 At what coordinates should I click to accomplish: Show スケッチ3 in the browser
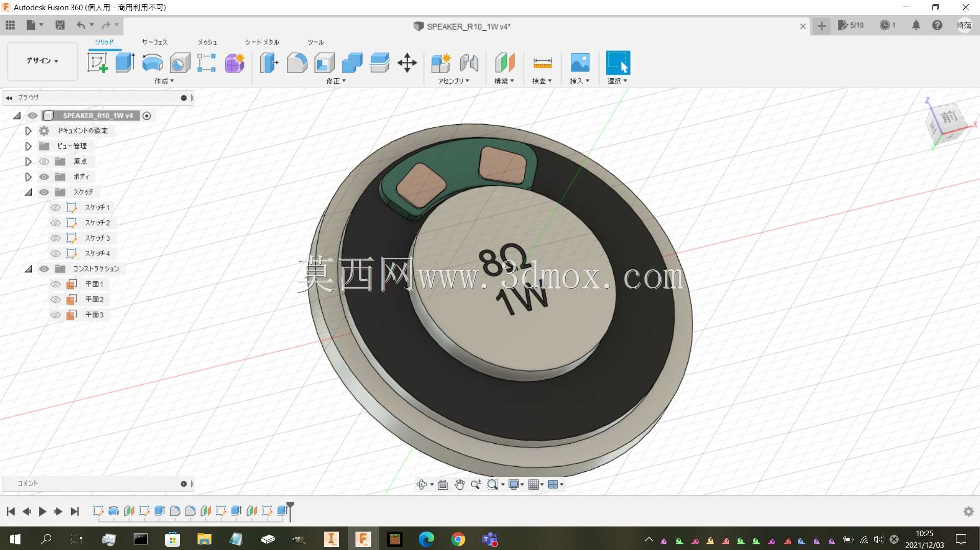coord(56,238)
